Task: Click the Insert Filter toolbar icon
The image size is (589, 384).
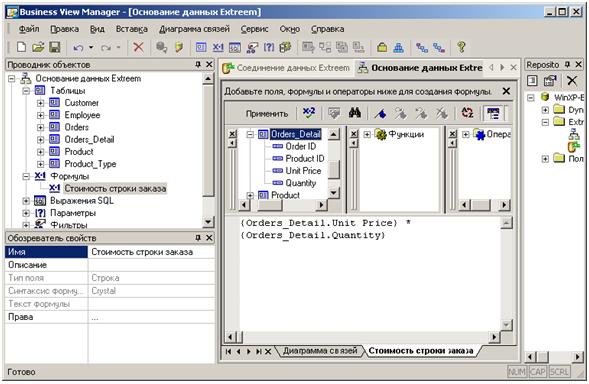Action: (252, 47)
